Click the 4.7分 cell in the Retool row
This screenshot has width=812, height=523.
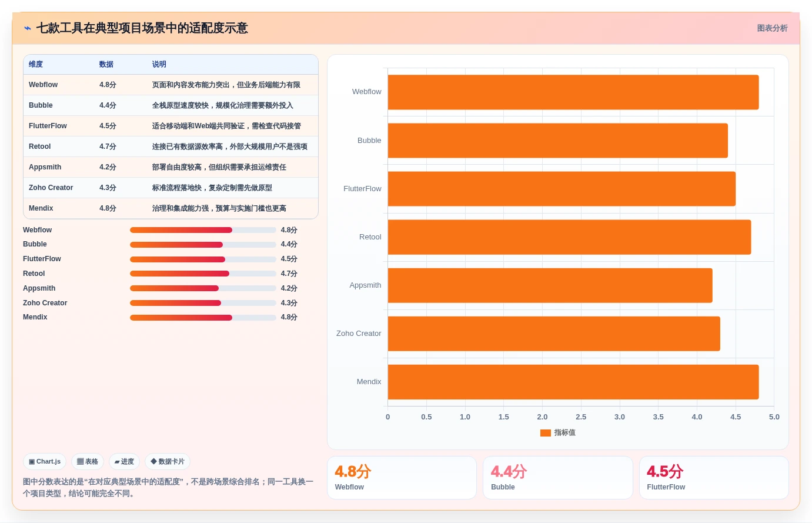(108, 146)
